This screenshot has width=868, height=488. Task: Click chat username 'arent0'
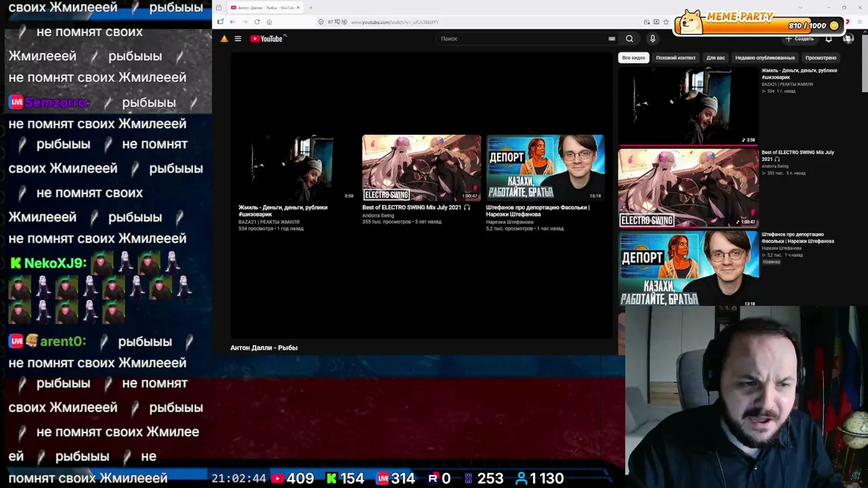click(63, 342)
